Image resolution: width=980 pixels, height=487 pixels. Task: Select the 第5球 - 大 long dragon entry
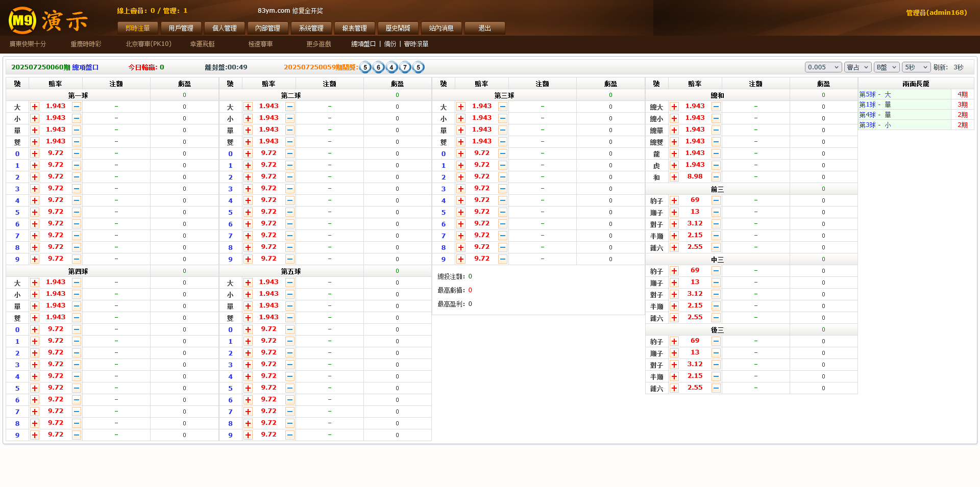pos(875,94)
